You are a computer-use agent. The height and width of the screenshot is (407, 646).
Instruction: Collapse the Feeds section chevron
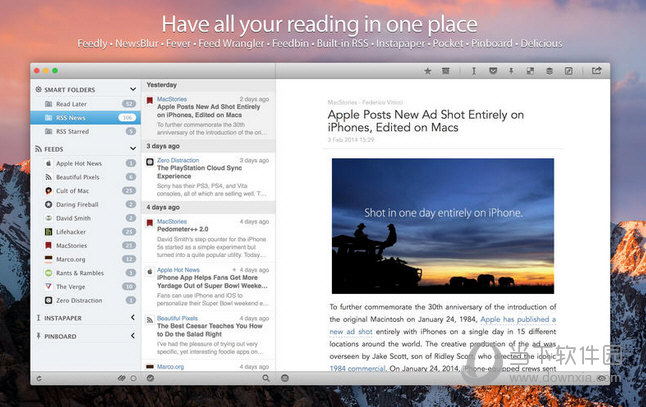click(133, 147)
